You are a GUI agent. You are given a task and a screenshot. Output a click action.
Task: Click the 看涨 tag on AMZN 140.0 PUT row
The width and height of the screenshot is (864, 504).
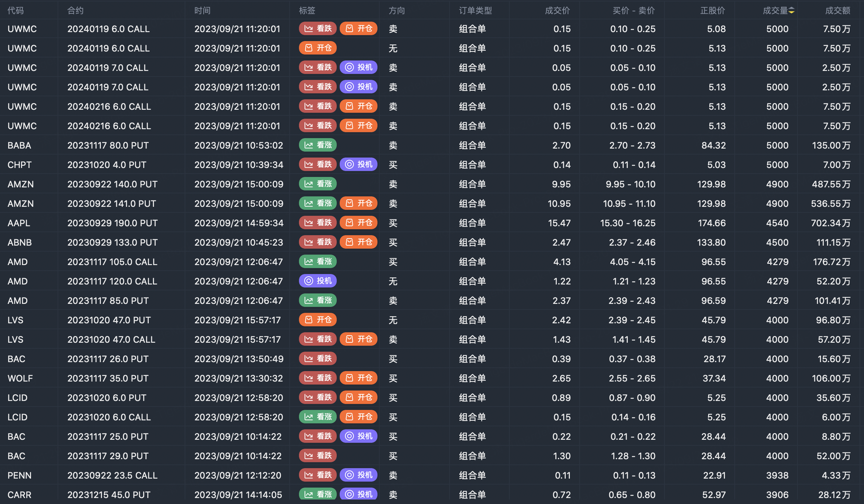(318, 184)
